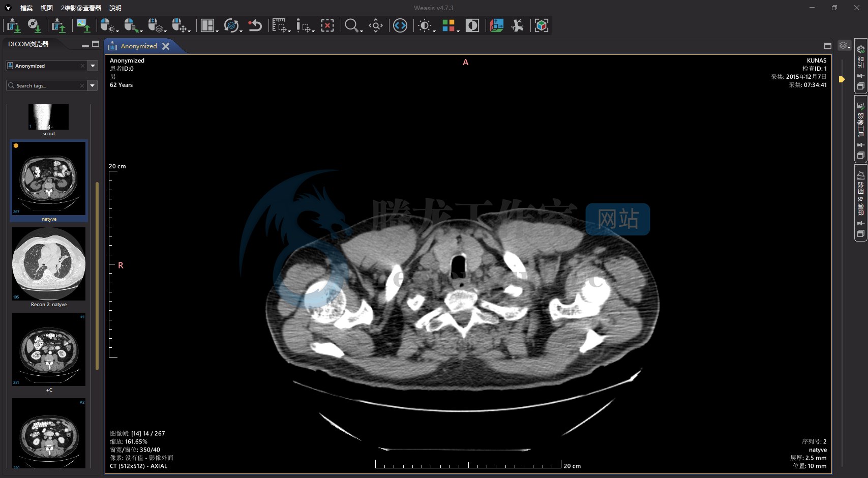
Task: Click the Search tags input field
Action: pyautogui.click(x=46, y=85)
